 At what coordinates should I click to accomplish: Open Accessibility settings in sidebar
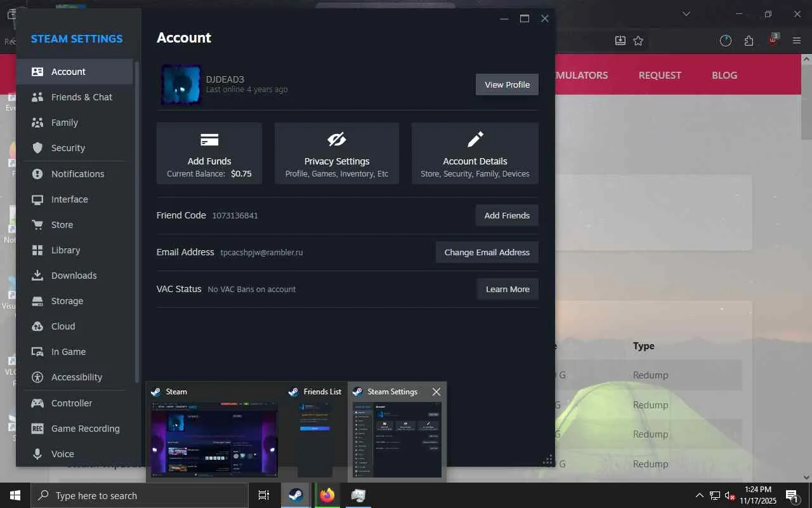[x=75, y=377]
